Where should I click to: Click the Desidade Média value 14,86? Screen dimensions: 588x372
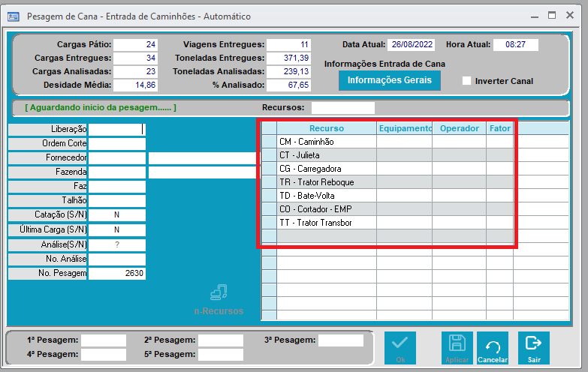click(135, 85)
